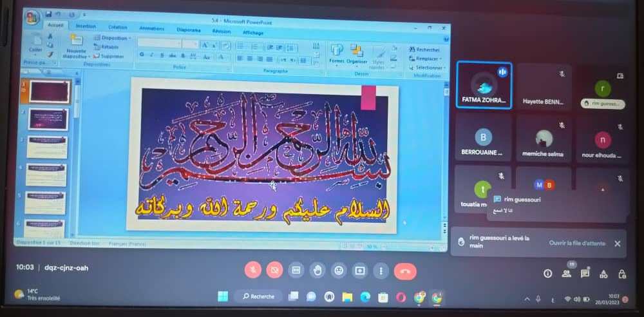Unmute the microphone
This screenshot has height=317, width=644.
click(x=254, y=271)
